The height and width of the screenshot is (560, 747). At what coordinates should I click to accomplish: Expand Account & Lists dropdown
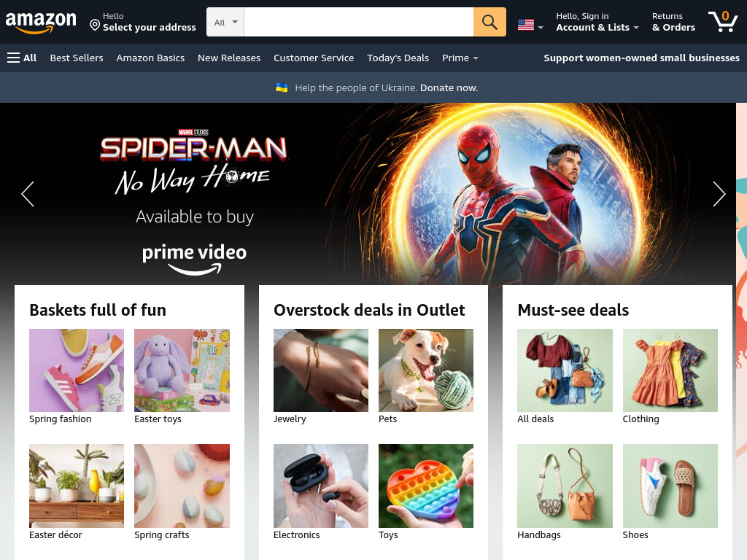coord(597,22)
